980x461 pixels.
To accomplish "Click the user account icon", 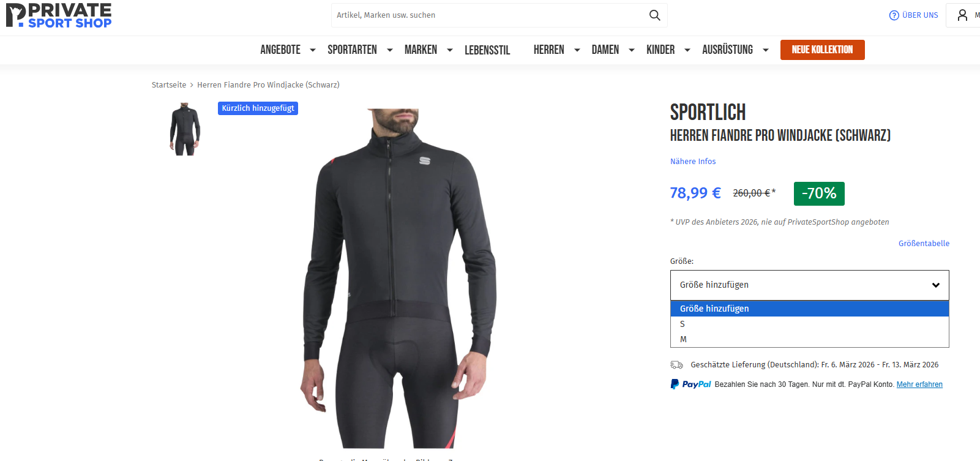I will click(962, 15).
